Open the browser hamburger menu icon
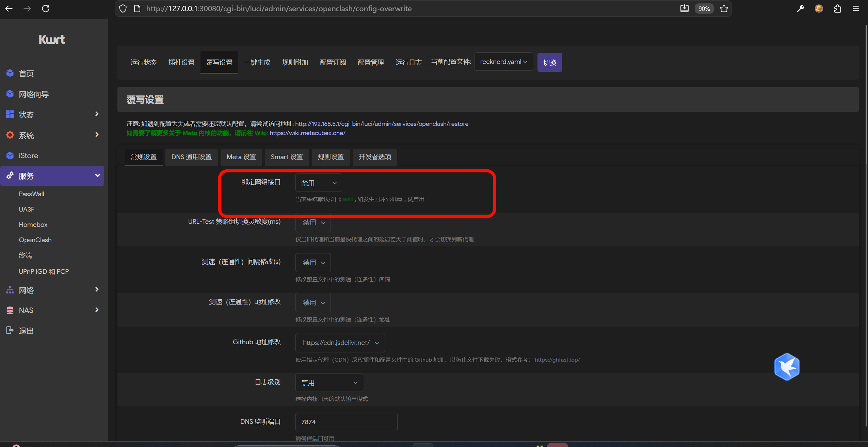 pos(855,9)
